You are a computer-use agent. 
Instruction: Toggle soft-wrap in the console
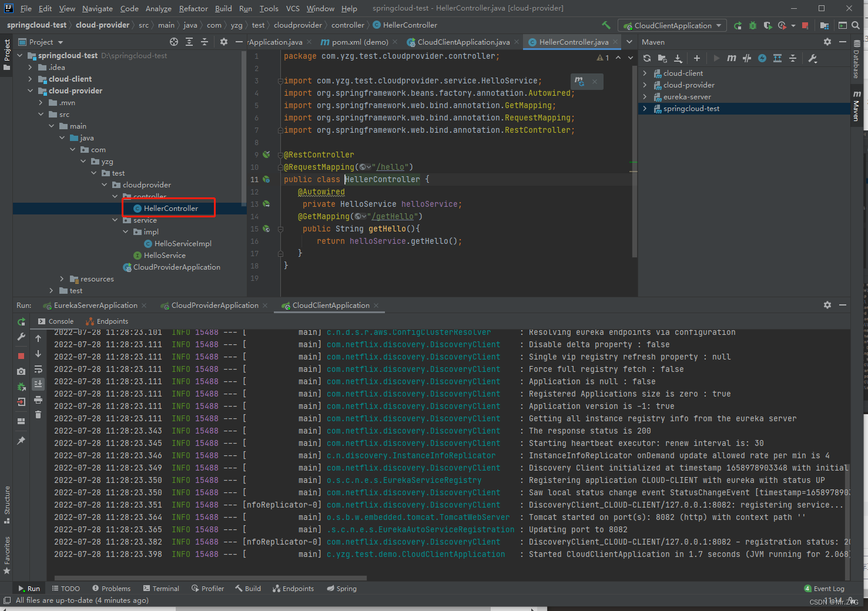[38, 369]
